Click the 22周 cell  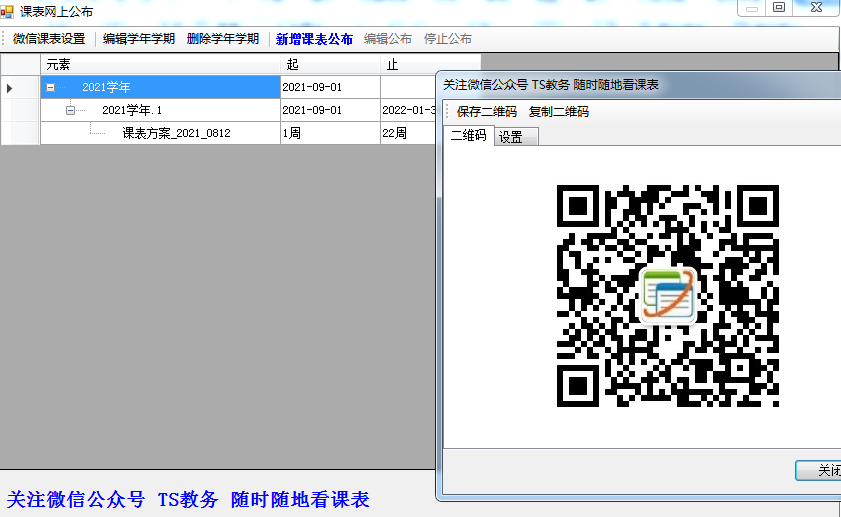pyautogui.click(x=408, y=133)
